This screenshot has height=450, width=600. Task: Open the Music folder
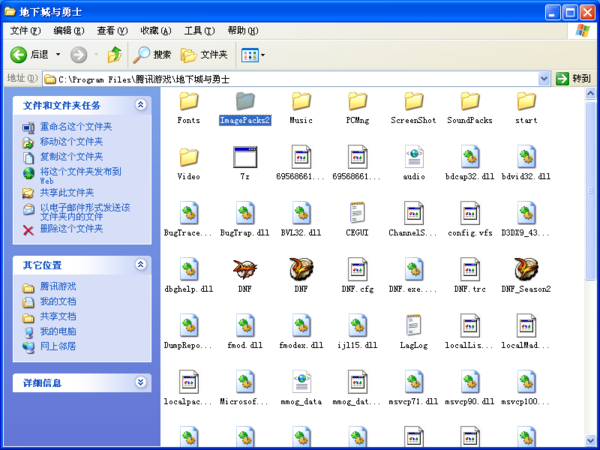tap(301, 102)
